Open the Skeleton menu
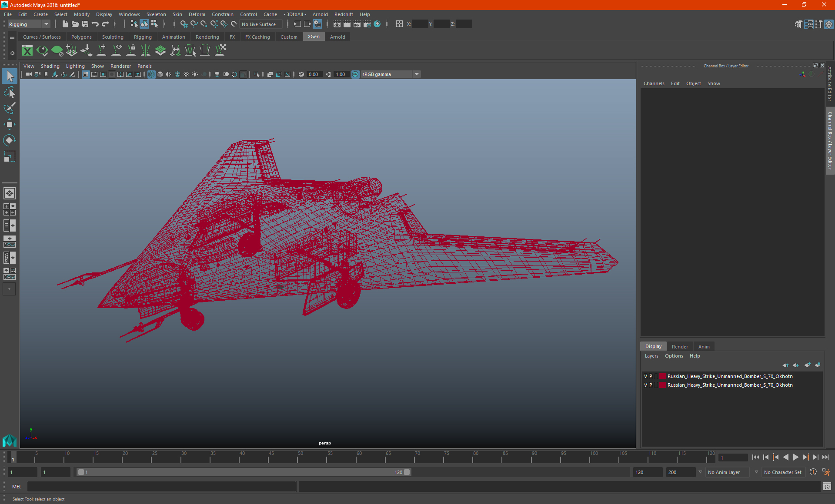This screenshot has height=504, width=835. (x=156, y=14)
